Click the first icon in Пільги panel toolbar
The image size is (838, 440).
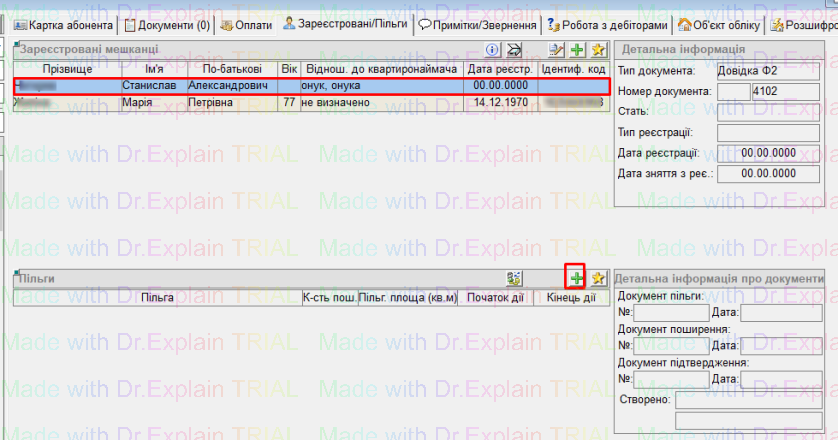point(515,278)
